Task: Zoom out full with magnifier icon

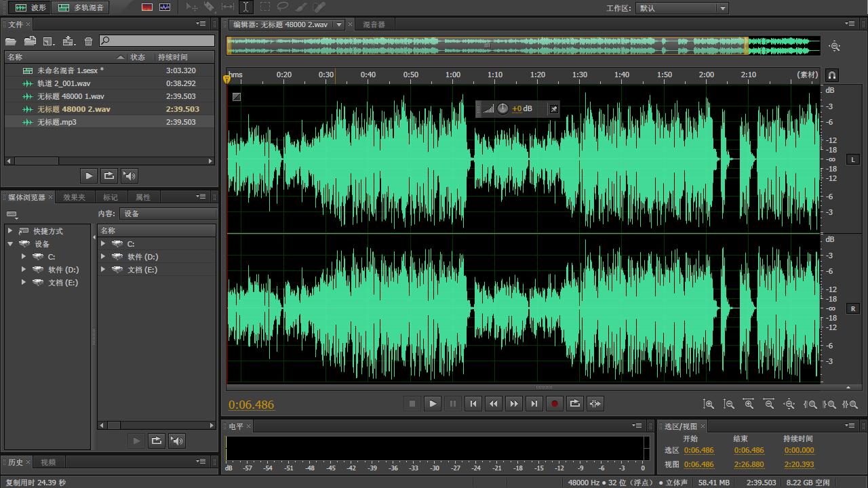Action: point(789,404)
